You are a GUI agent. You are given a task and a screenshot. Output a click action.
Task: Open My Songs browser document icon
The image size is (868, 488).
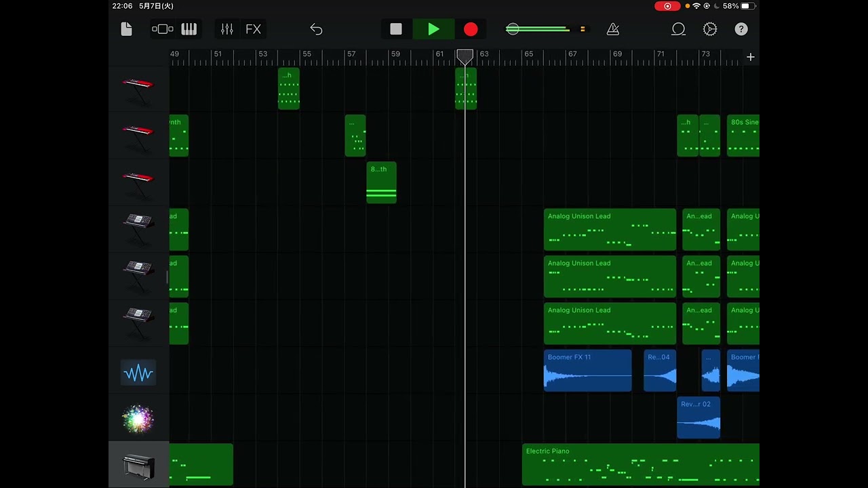tap(126, 29)
